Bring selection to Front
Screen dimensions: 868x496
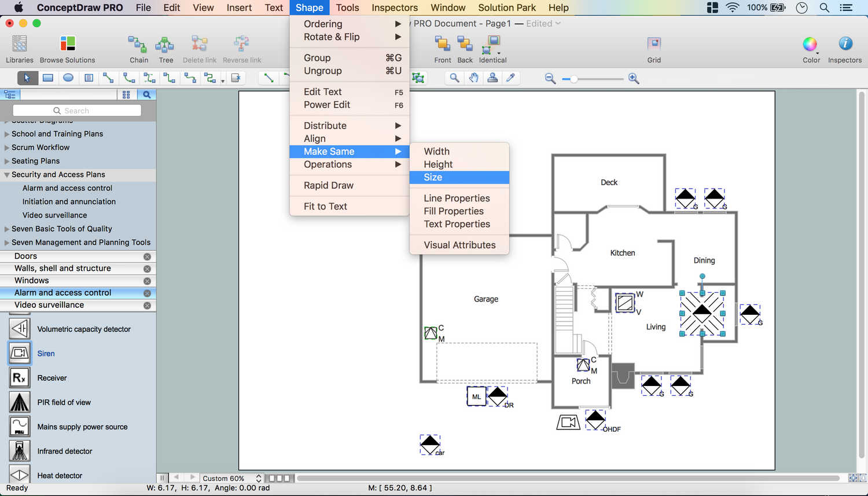point(442,45)
